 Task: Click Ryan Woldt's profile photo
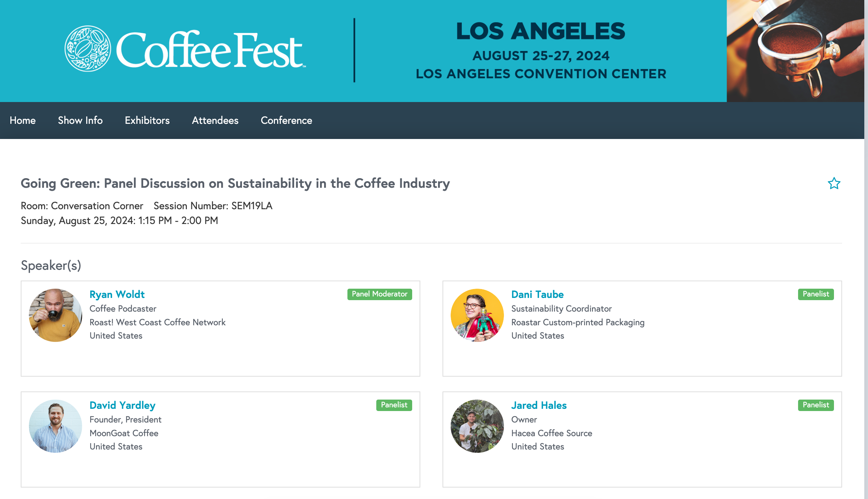tap(55, 315)
